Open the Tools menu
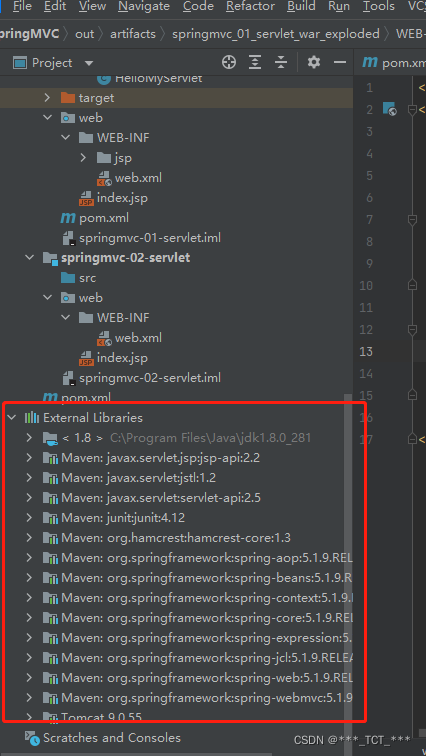The image size is (426, 756). pyautogui.click(x=378, y=6)
